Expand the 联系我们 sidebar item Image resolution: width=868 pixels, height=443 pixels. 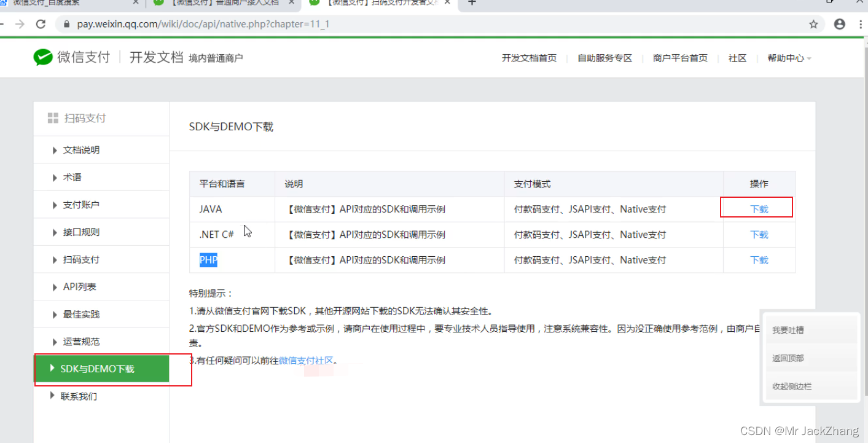pos(101,396)
